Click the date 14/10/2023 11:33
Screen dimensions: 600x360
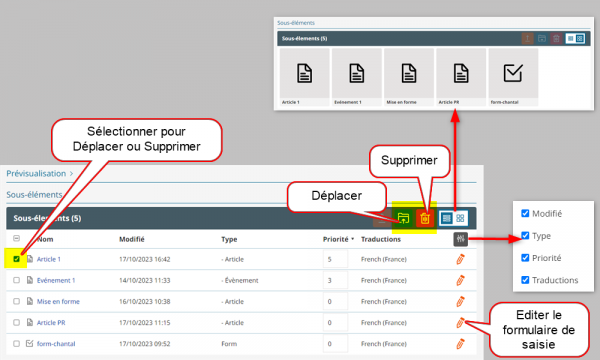tap(144, 280)
